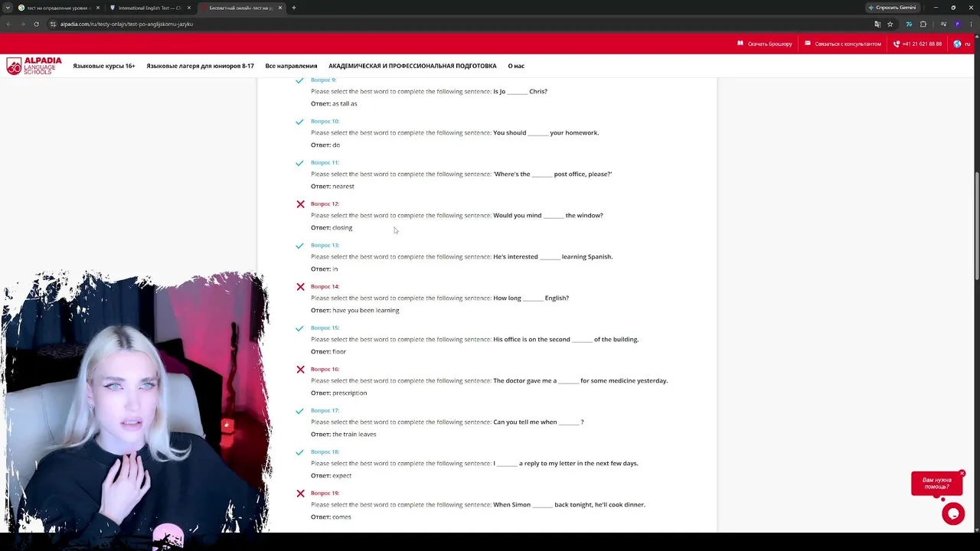Screen dimensions: 980x551
Task: Open the site information icon in address bar
Action: 53,24
